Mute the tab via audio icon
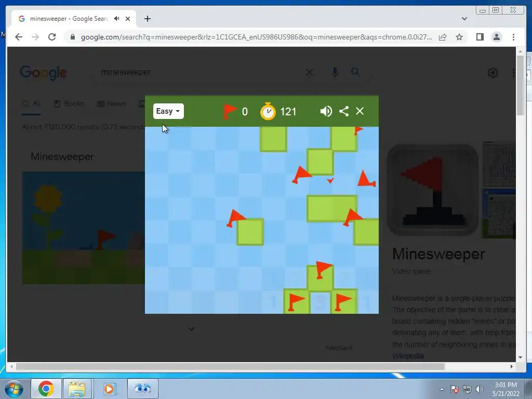The height and width of the screenshot is (399, 532). click(x=117, y=19)
